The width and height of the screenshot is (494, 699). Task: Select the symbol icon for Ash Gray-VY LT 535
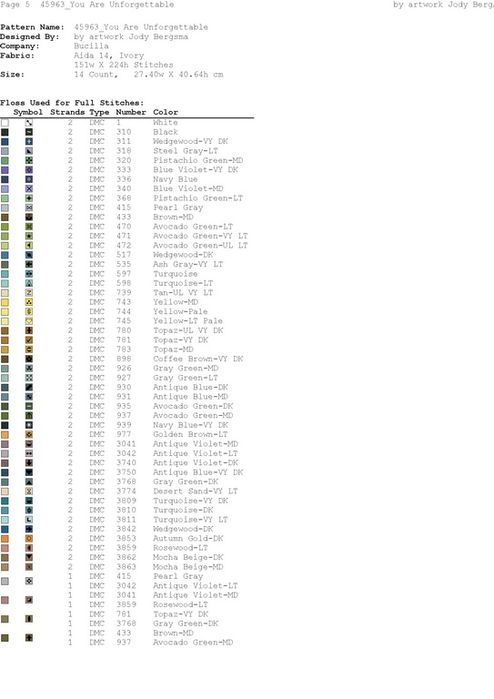tap(29, 264)
